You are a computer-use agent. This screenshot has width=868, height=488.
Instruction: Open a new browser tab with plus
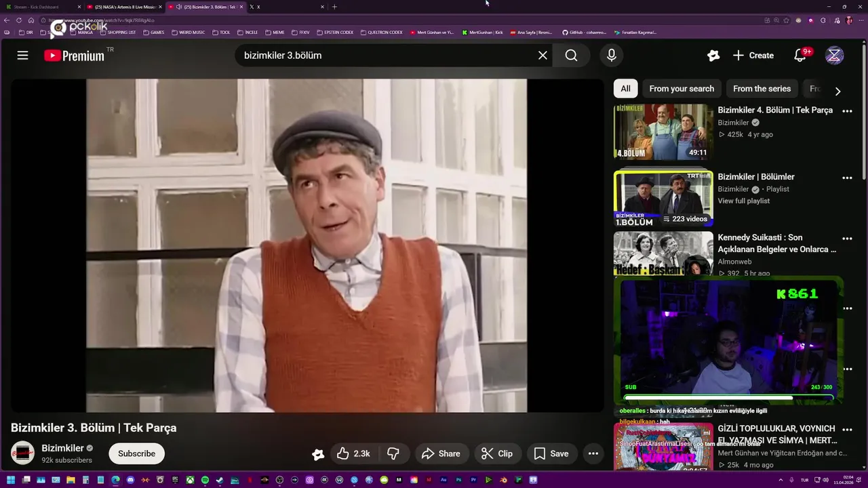334,7
